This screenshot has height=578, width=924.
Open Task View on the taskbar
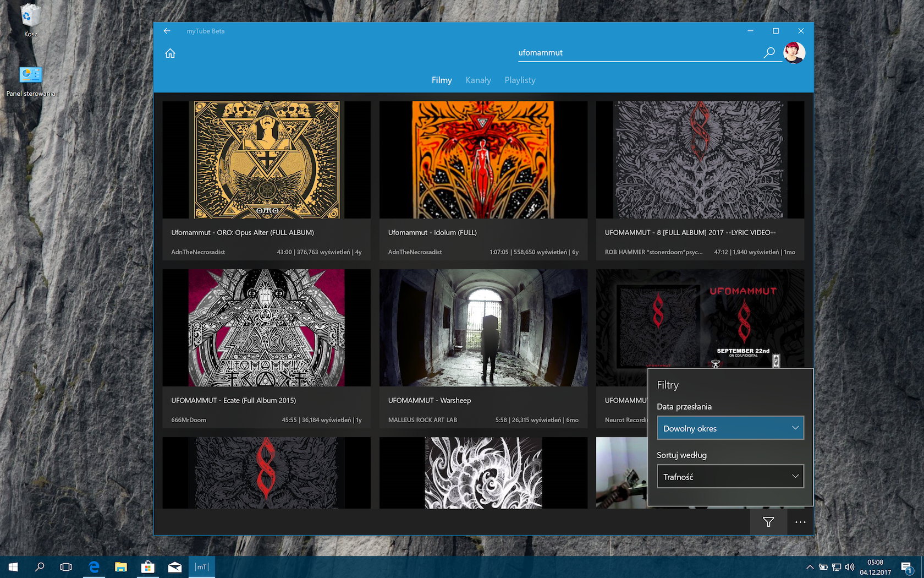pos(66,567)
